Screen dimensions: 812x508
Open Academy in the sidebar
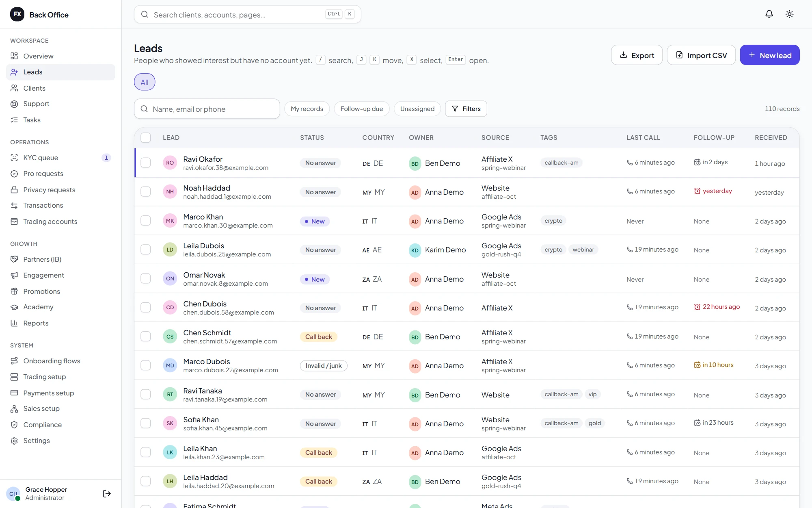(60, 307)
